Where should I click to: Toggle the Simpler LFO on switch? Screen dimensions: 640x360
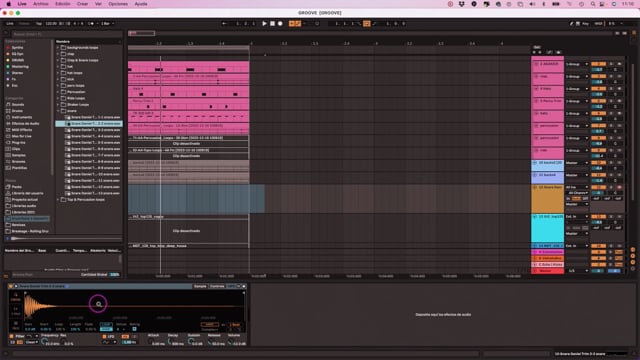pyautogui.click(x=104, y=336)
